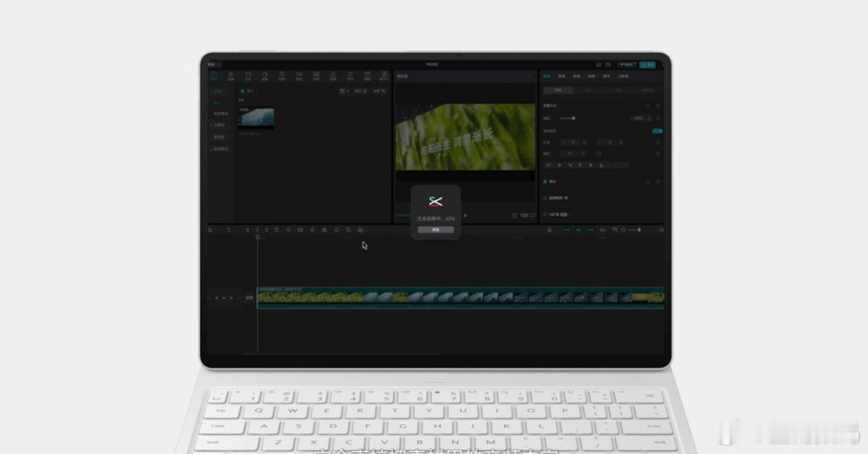868x454 pixels.
Task: Click the crop icon in timeline toolbar
Action: pos(348,230)
